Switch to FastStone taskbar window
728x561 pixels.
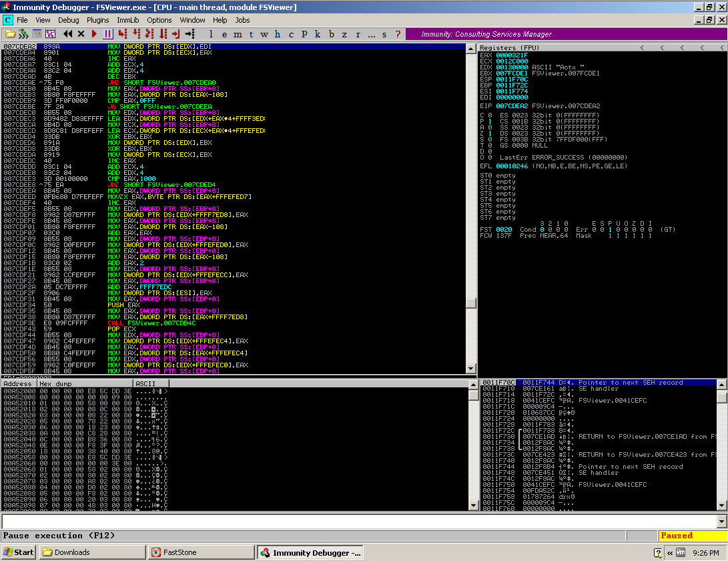201,552
